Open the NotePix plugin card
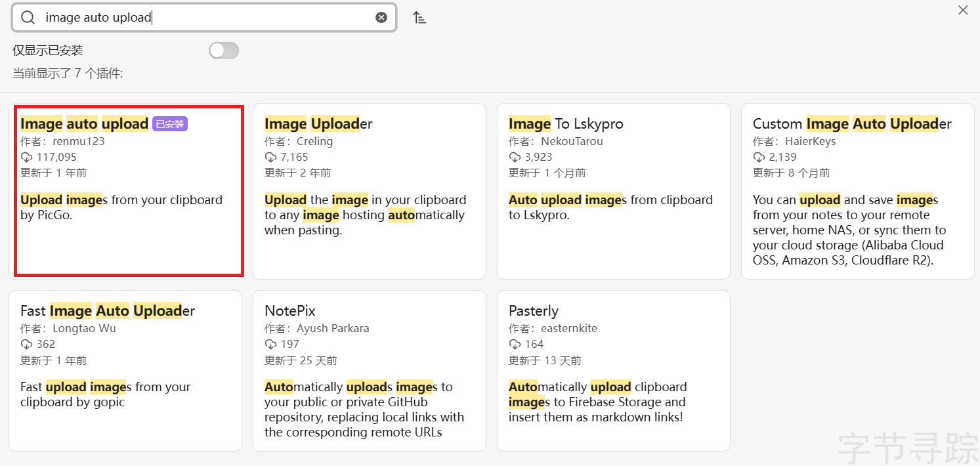Screen dimensions: 980x466 pyautogui.click(x=370, y=371)
